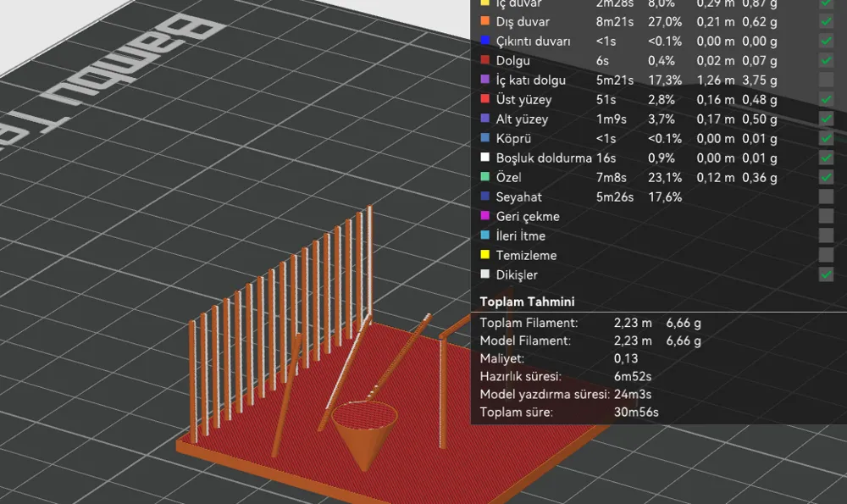Screen dimensions: 847x504
Task: Select the Köprü legend label
Action: (x=513, y=138)
